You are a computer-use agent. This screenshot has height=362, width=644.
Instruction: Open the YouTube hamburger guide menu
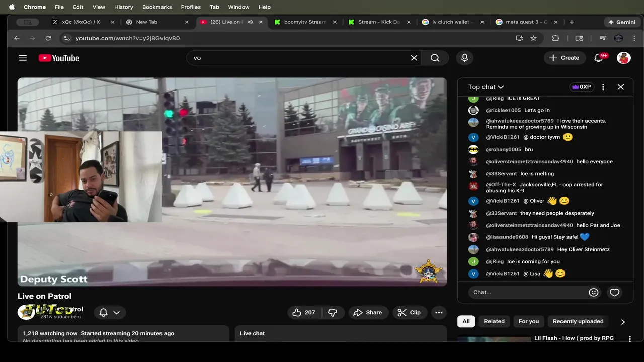(23, 58)
